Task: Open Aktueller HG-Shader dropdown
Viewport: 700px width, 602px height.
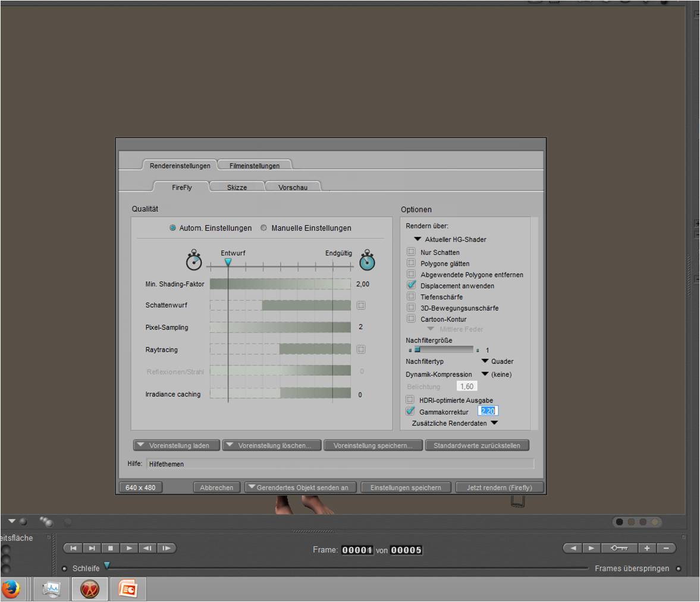Action: (450, 239)
